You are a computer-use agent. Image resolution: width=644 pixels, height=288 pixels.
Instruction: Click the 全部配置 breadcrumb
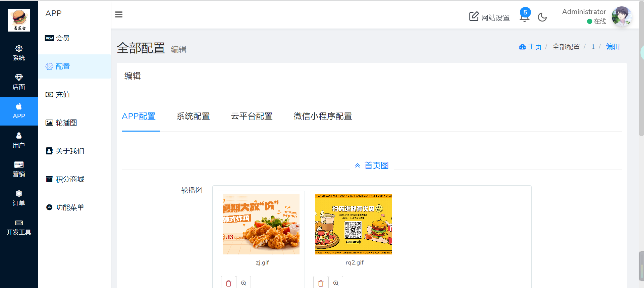566,47
